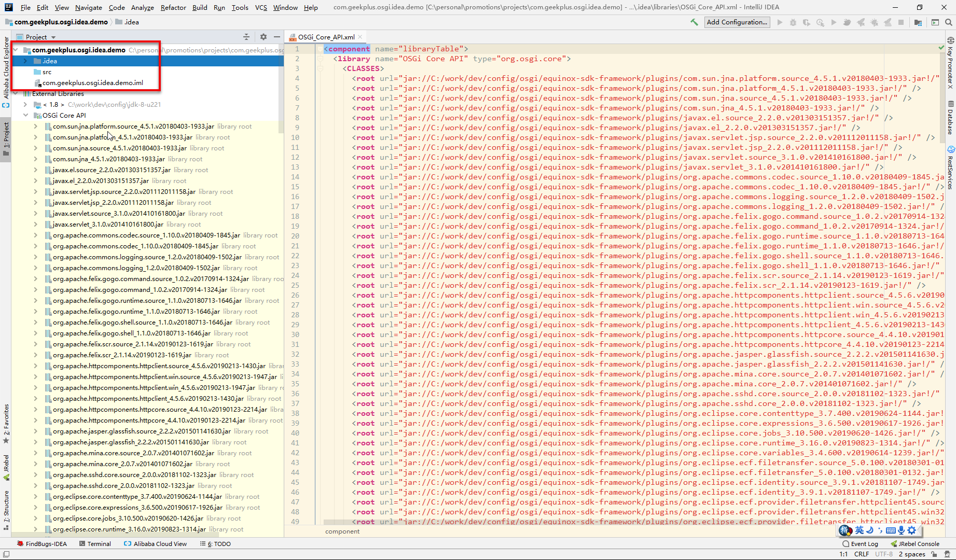Image resolution: width=956 pixels, height=560 pixels.
Task: Click the IME input method settings gear
Action: click(911, 530)
